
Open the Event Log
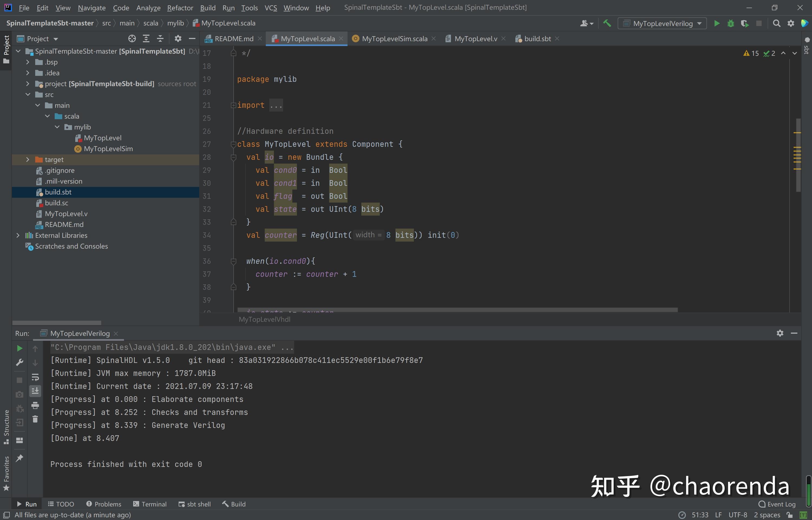click(x=777, y=504)
